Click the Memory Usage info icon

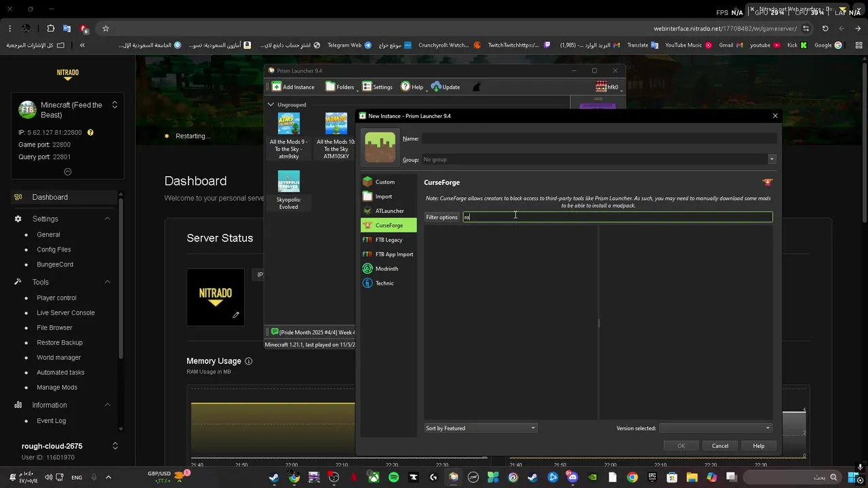(248, 361)
